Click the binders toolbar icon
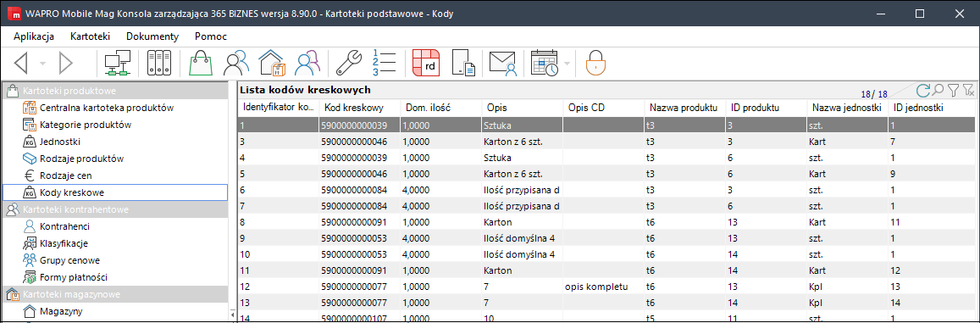 pos(158,63)
